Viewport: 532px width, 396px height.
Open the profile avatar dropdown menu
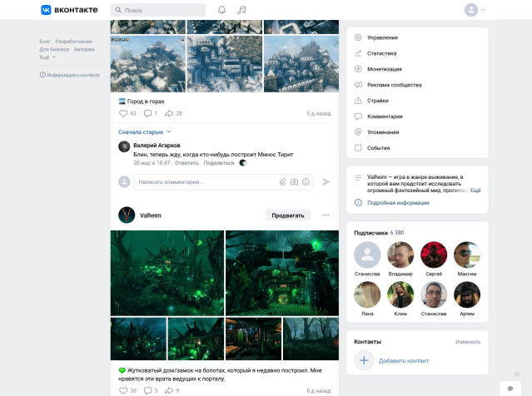(475, 10)
